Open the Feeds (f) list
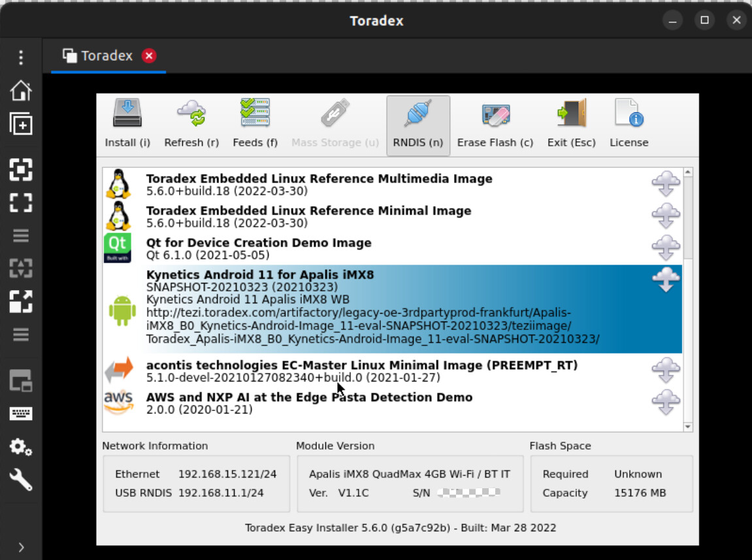Image resolution: width=752 pixels, height=560 pixels. coord(255,124)
